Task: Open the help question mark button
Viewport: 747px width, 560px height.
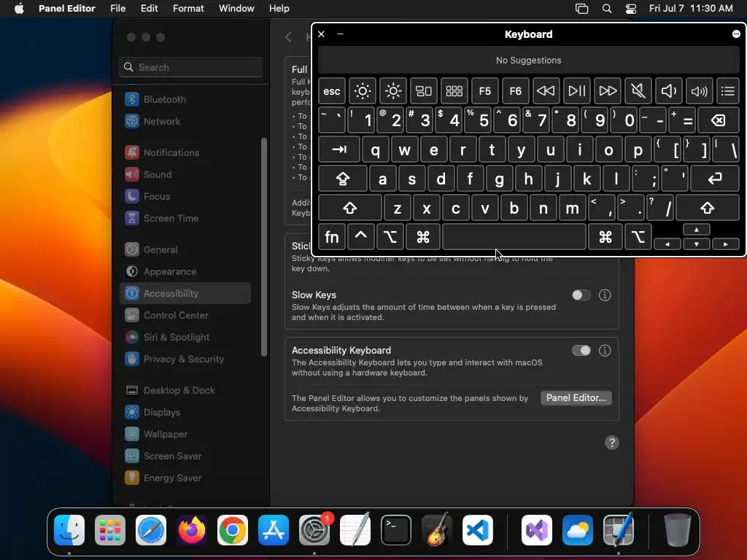Action: pos(612,443)
